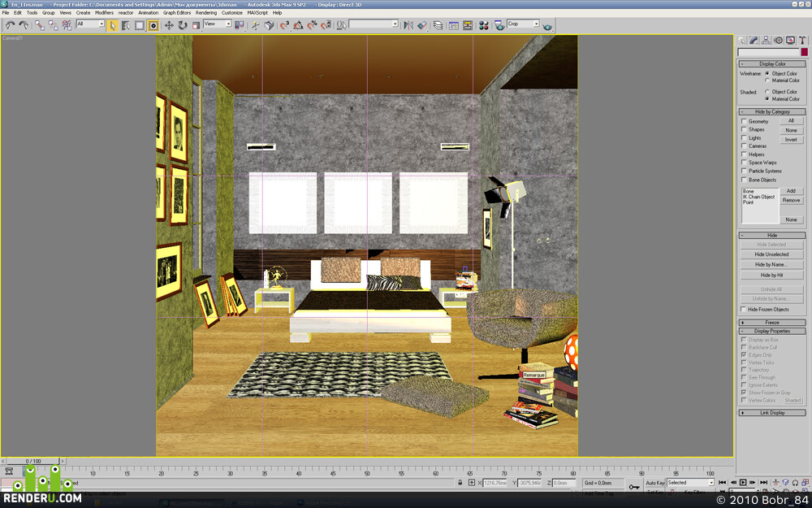Open the Rendering menu
Screen dimensions: 812x508
pyautogui.click(x=206, y=12)
